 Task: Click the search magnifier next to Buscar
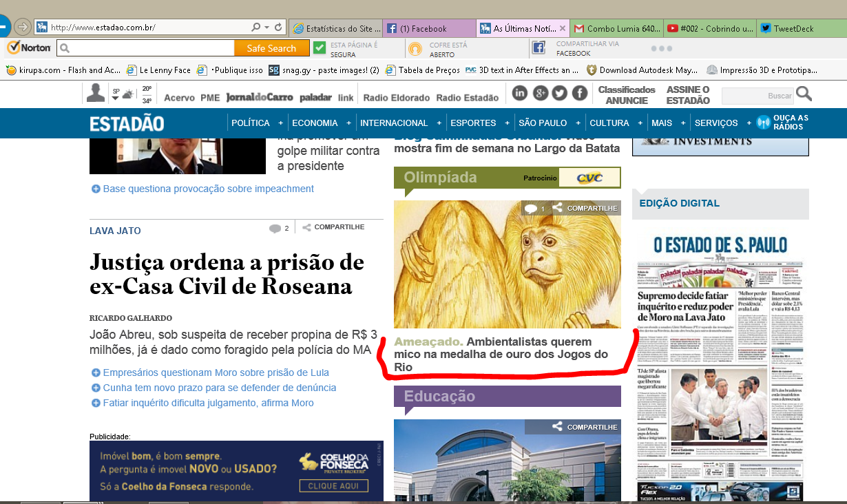click(804, 95)
